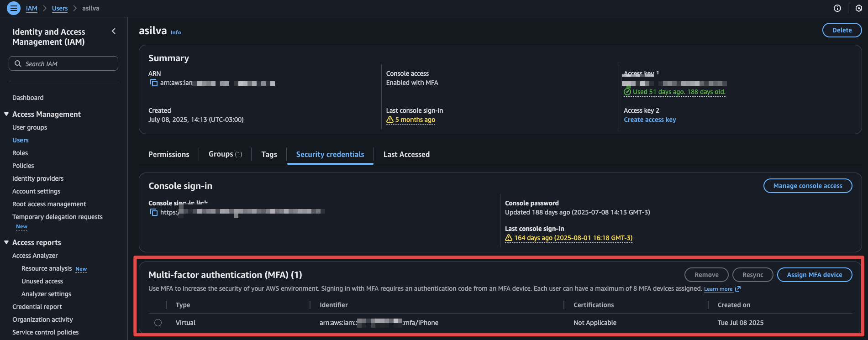Open the Last Accessed tab
The width and height of the screenshot is (868, 340).
tap(406, 154)
